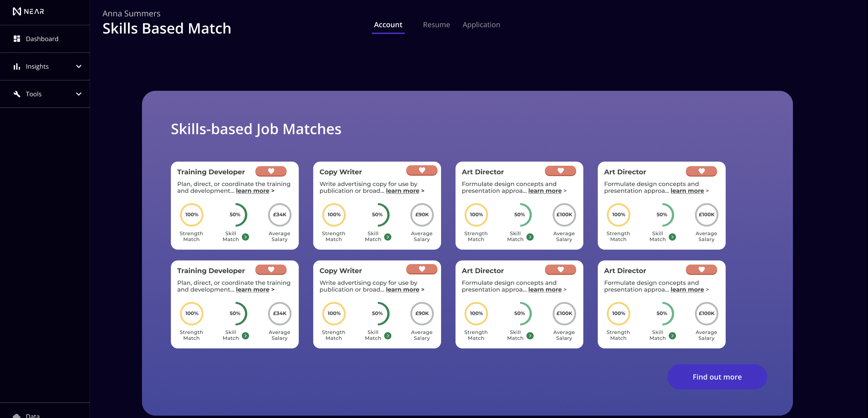The width and height of the screenshot is (868, 418).
Task: Click green Skill Match arrow on bottom-right Art Director
Action: coord(672,336)
